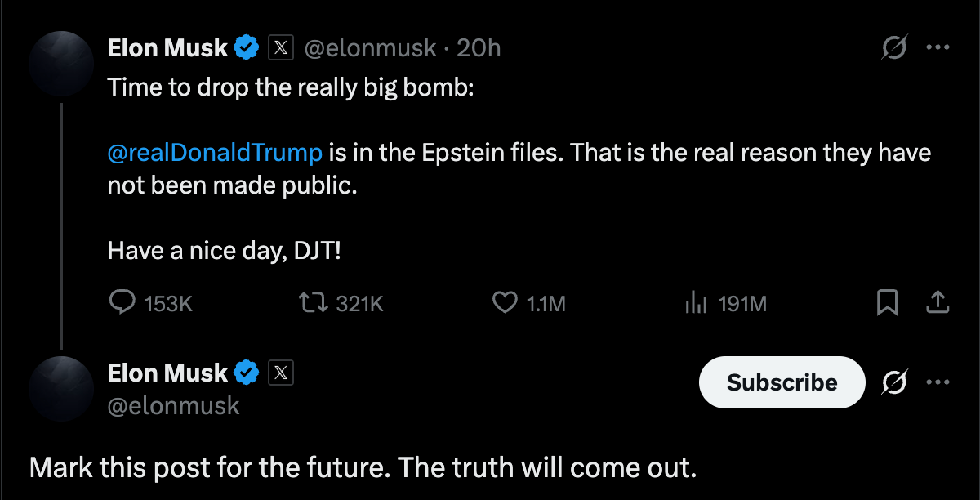Click the blue verified badge on top post
The width and height of the screenshot is (980, 500).
tap(247, 49)
